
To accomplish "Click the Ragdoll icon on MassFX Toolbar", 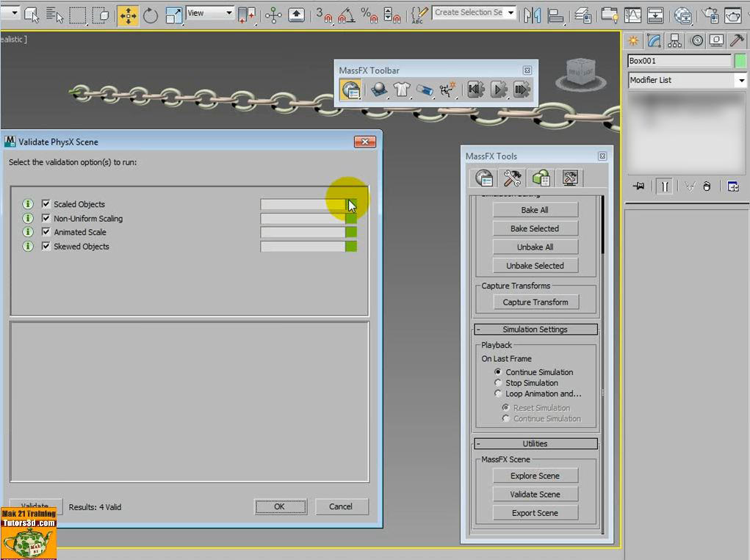I will pos(447,90).
